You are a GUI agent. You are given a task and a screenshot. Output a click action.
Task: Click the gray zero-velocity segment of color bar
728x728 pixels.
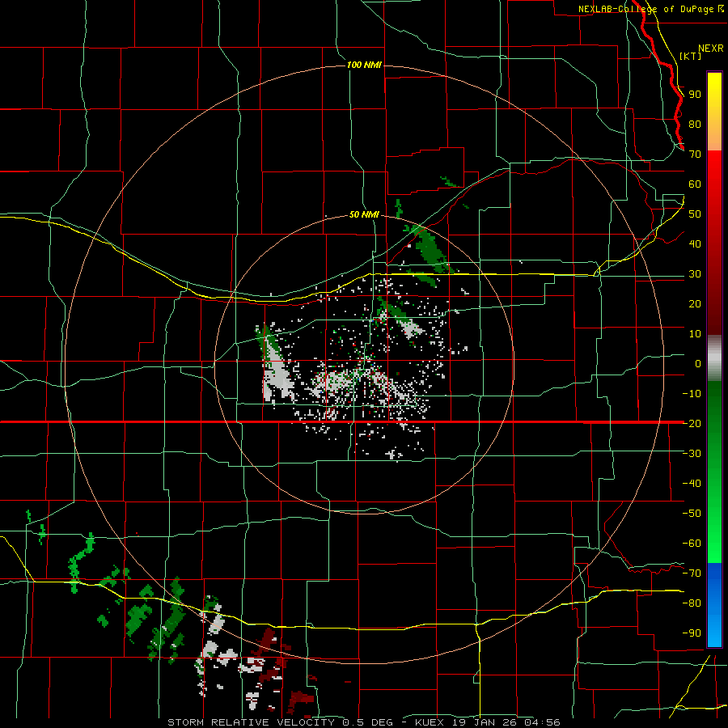coord(714,358)
